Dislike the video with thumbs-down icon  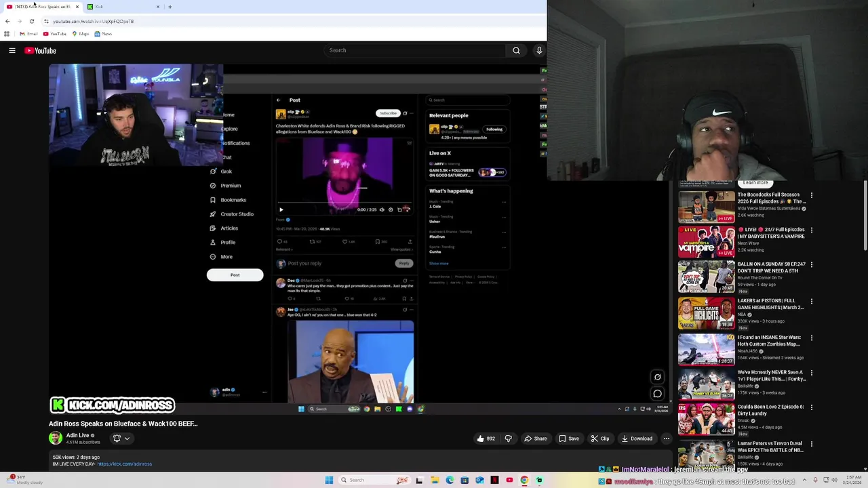pos(509,439)
